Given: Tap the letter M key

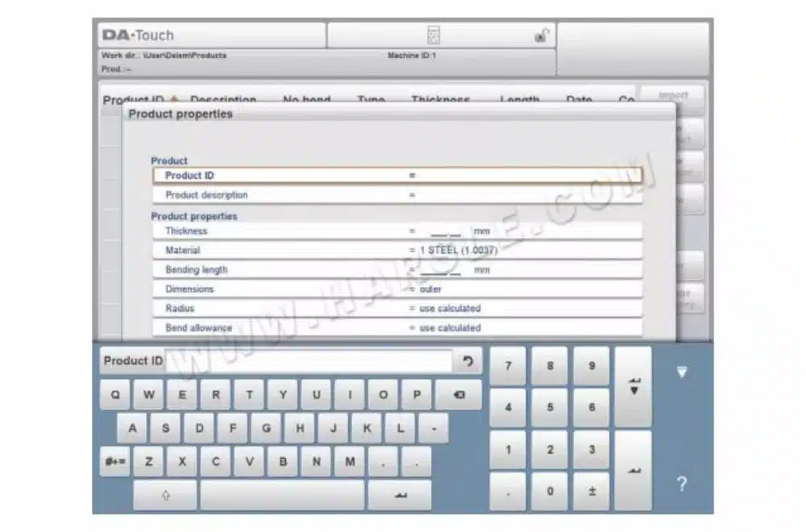Looking at the screenshot, I should [350, 462].
